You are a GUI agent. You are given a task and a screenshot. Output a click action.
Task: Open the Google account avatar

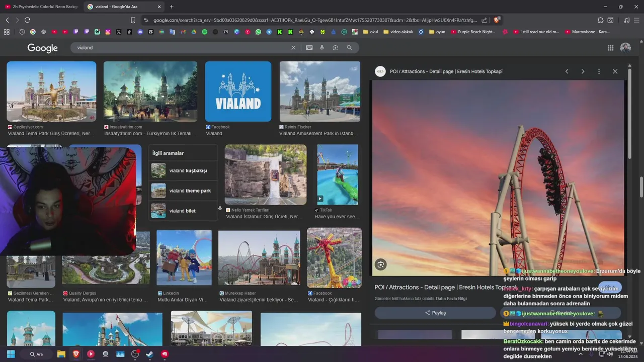(x=625, y=48)
